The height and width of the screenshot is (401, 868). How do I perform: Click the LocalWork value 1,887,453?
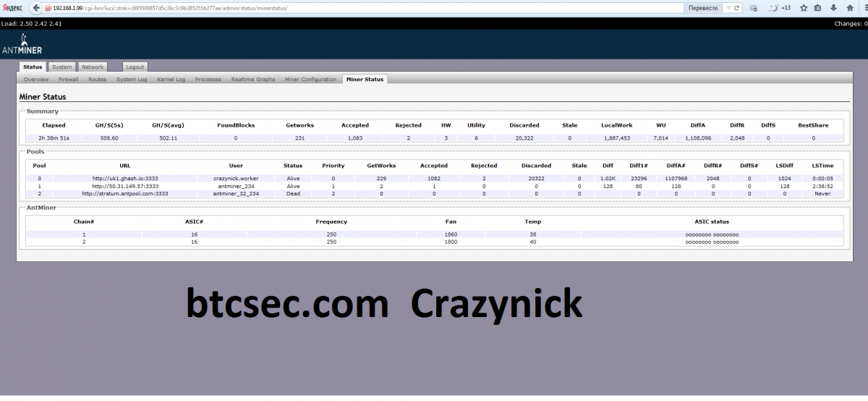(616, 138)
